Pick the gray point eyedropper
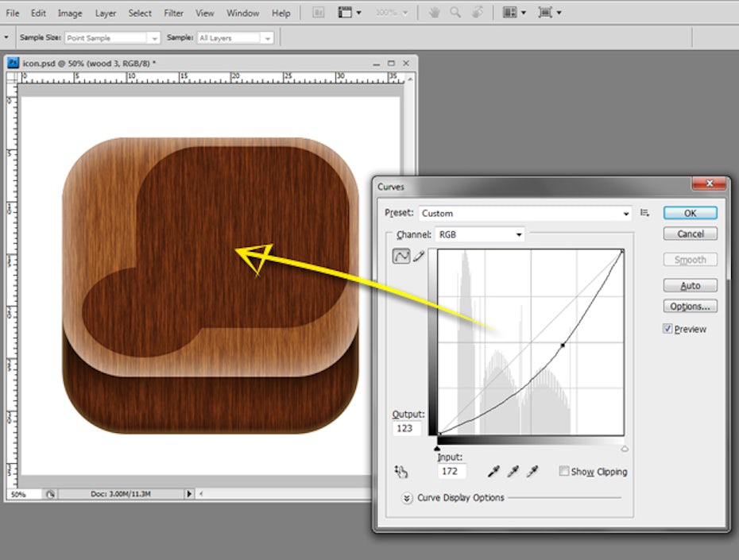 (513, 472)
